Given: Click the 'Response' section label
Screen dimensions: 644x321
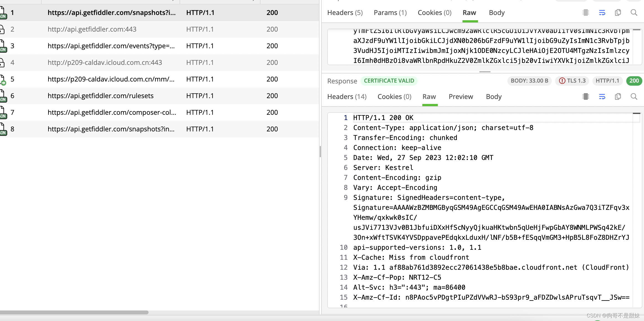Looking at the screenshot, I should click(342, 81).
